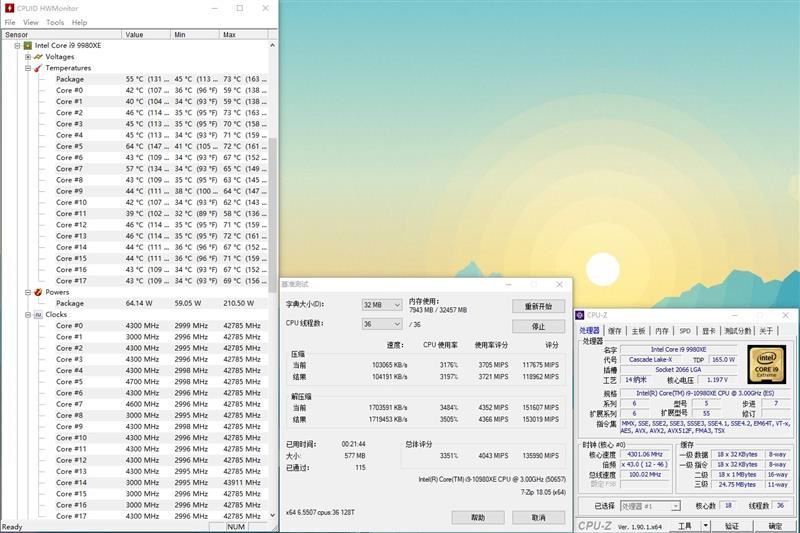Click the Temperatures thermometer icon
This screenshot has width=800, height=533.
point(38,68)
